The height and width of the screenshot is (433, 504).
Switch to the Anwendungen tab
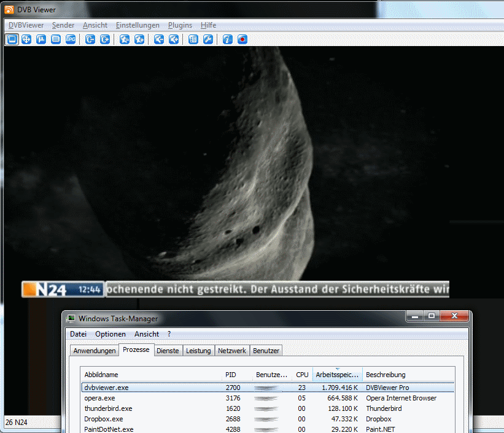pyautogui.click(x=94, y=351)
